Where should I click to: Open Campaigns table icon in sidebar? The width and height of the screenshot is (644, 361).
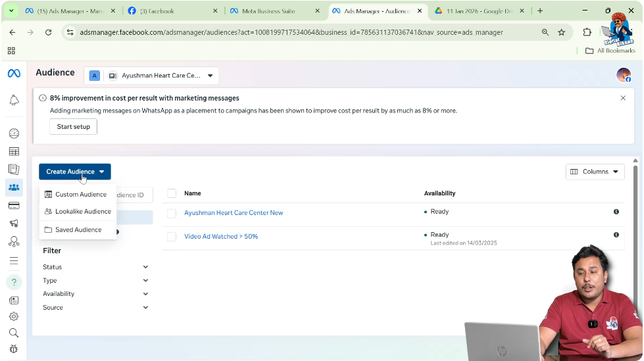[14, 151]
